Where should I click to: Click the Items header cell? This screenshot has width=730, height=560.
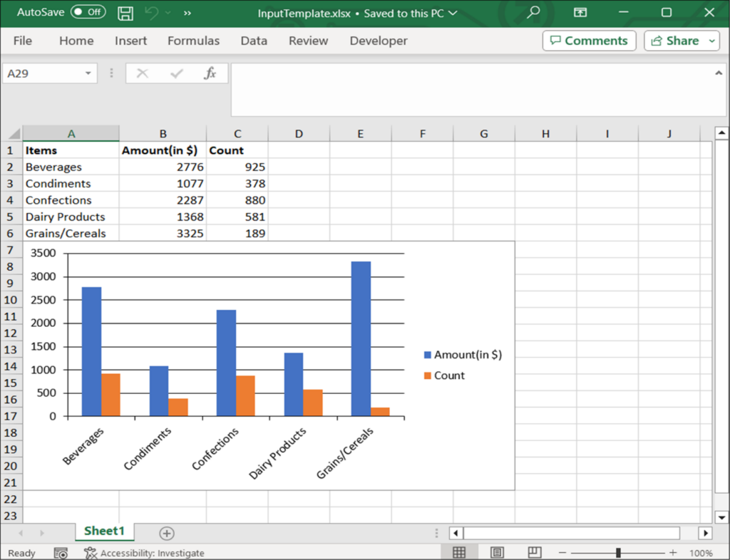[71, 150]
